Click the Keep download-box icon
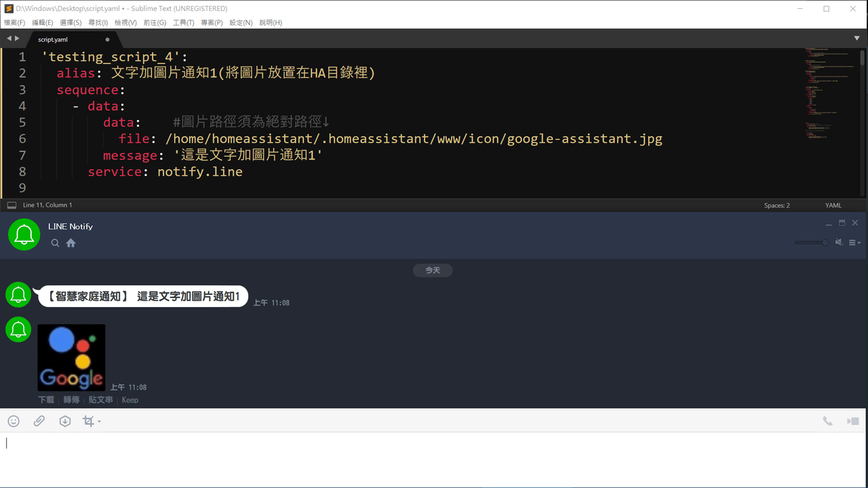 click(65, 421)
